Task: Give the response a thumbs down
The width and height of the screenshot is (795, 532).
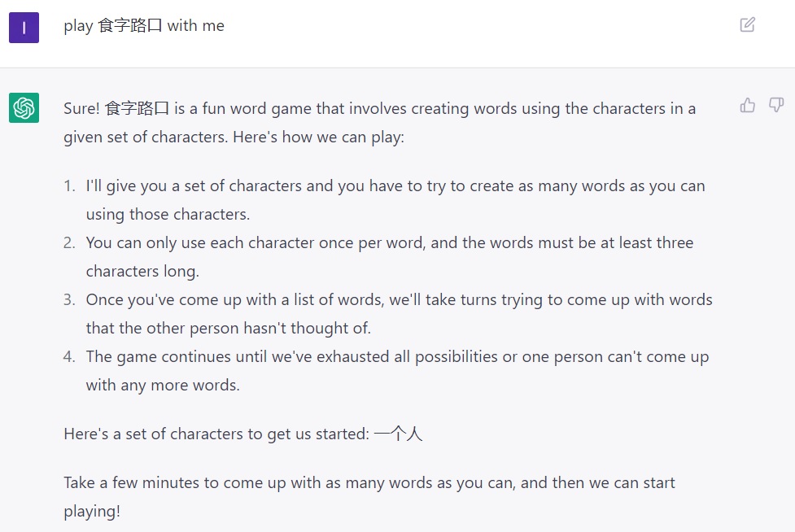Action: (775, 105)
